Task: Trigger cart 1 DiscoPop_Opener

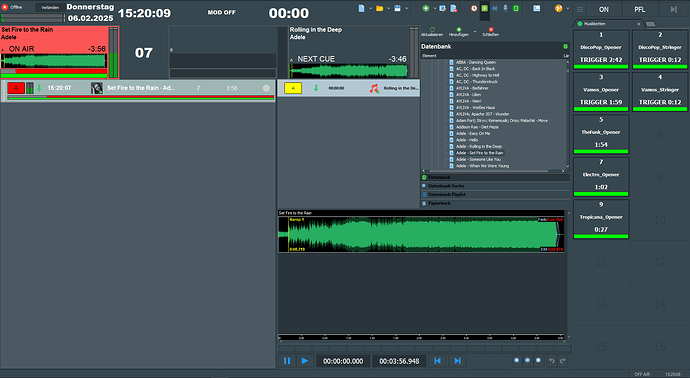Action: coord(601,50)
